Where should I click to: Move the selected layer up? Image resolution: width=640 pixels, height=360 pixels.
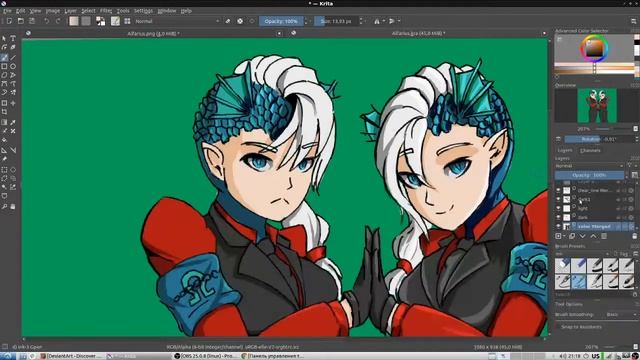coord(593,236)
